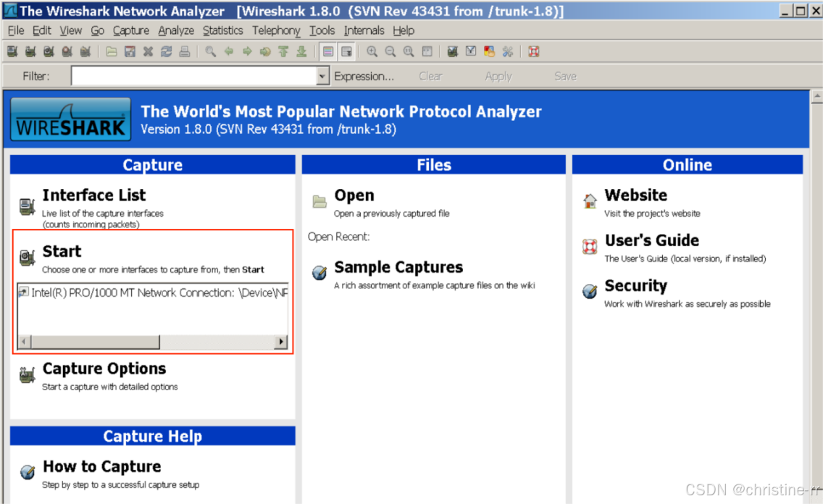Open How to Capture help link
Viewport: 823px width, 504px height.
[102, 466]
